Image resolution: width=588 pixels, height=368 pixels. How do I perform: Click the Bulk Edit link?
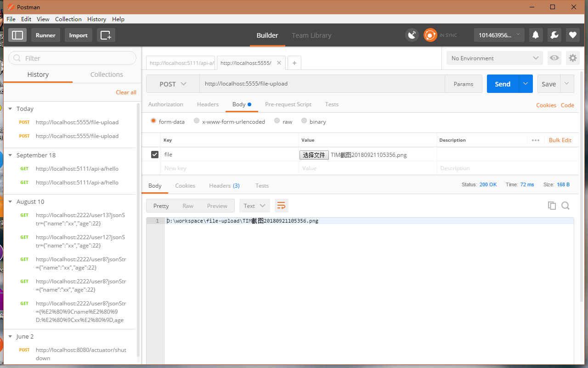560,140
